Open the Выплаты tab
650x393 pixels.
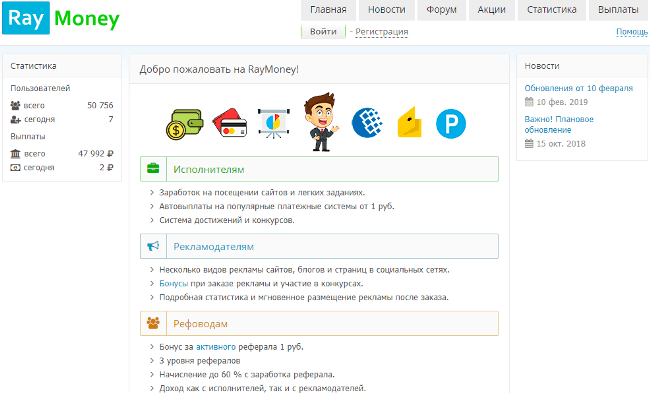tap(618, 10)
